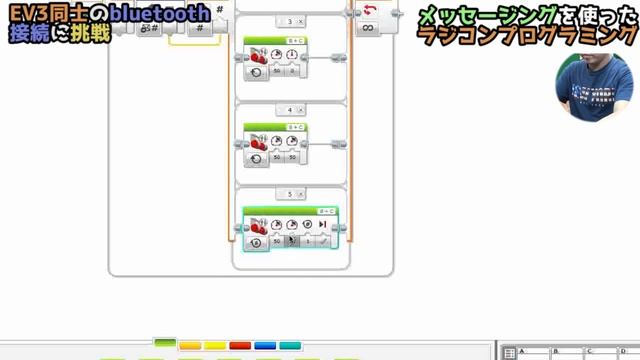Viewport: 640px width, 360px height.
Task: Click left power dial icon in case 3 block
Action: click(277, 54)
